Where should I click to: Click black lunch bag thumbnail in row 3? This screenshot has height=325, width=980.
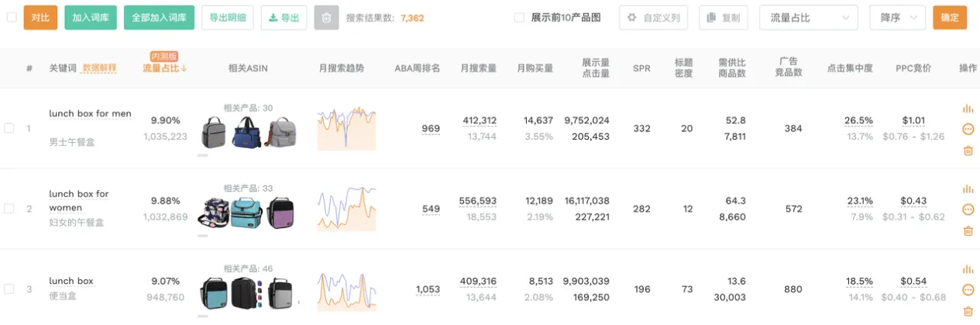[x=243, y=294]
